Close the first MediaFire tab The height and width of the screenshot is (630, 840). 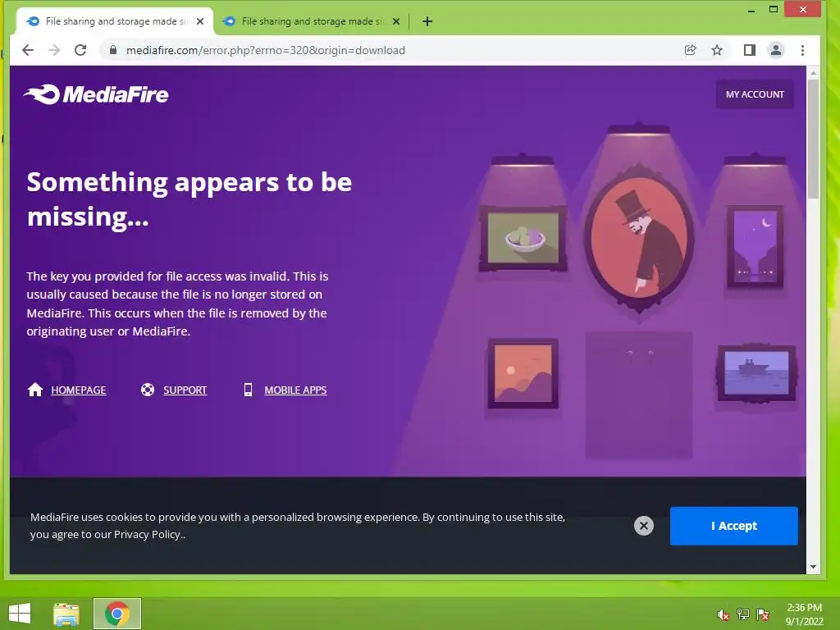tap(200, 21)
